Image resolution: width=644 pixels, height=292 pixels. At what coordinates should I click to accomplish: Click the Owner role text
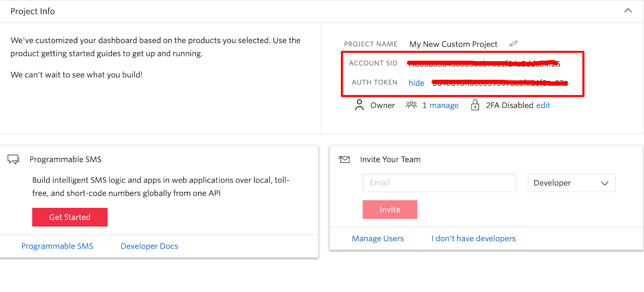[x=382, y=105]
